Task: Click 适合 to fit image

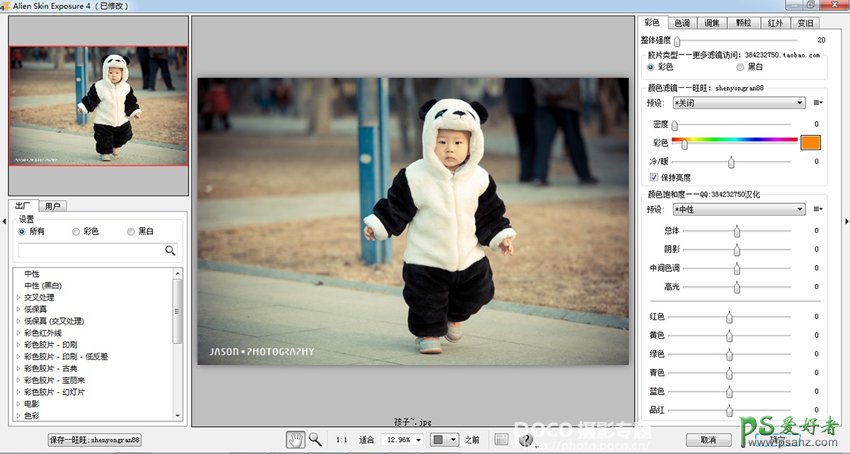Action: coord(366,440)
